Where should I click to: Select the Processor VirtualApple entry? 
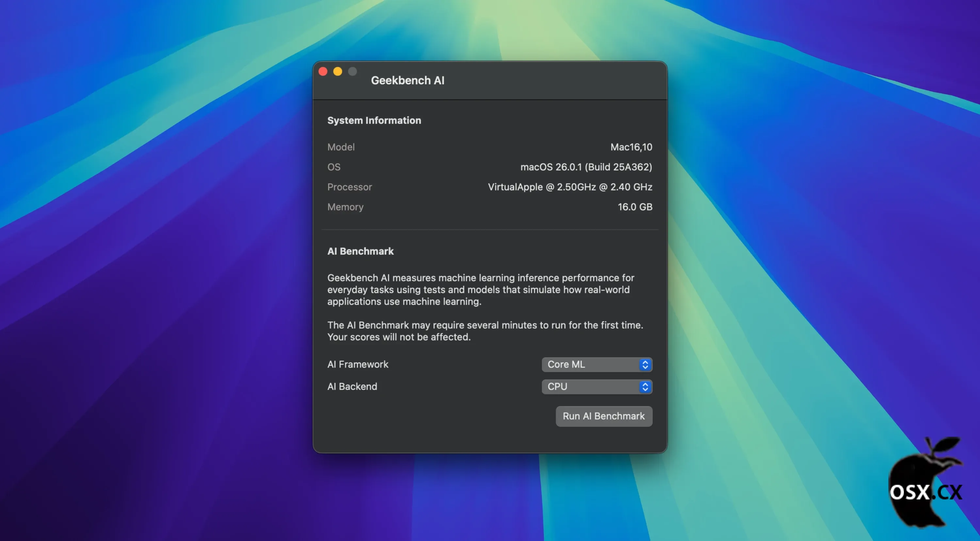click(x=569, y=187)
